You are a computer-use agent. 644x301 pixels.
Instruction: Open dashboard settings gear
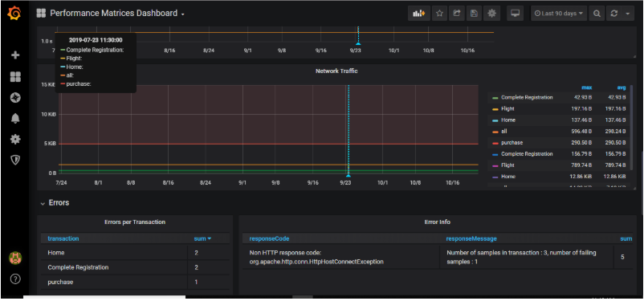(491, 13)
